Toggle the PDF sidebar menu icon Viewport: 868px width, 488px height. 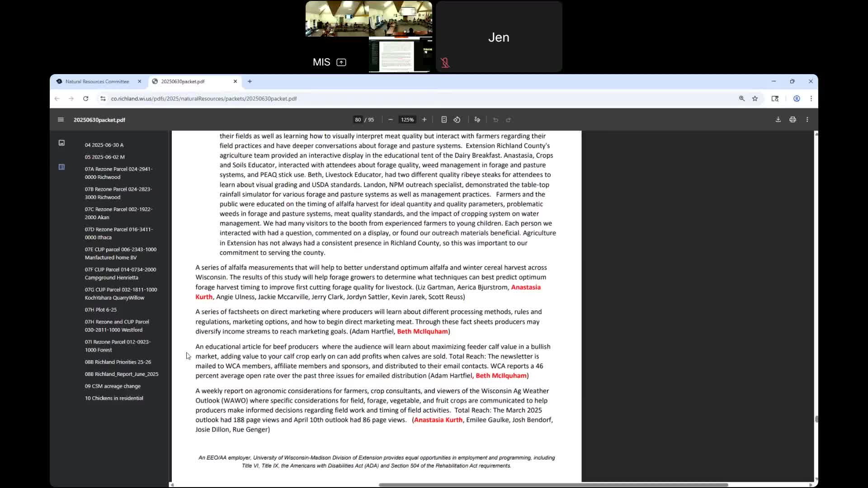61,120
